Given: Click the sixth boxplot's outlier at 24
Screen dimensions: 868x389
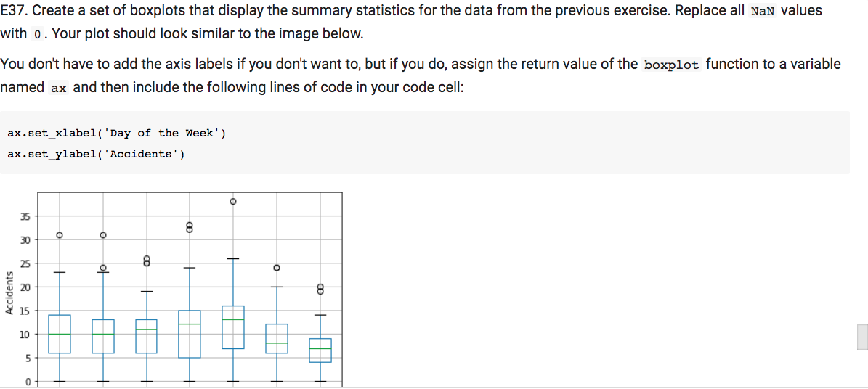Looking at the screenshot, I should [277, 268].
